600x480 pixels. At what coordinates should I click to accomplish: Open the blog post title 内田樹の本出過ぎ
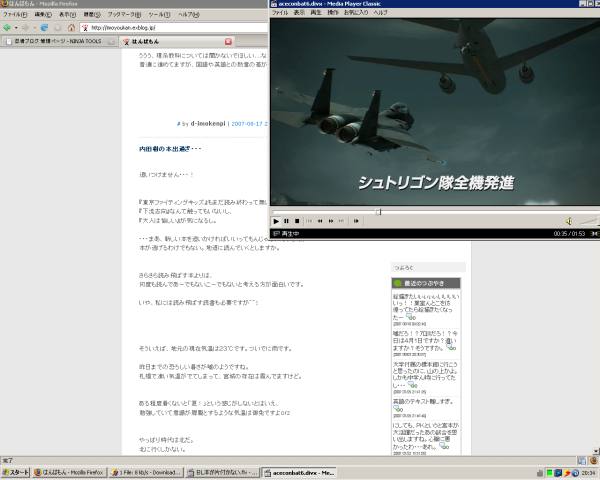[x=170, y=149]
